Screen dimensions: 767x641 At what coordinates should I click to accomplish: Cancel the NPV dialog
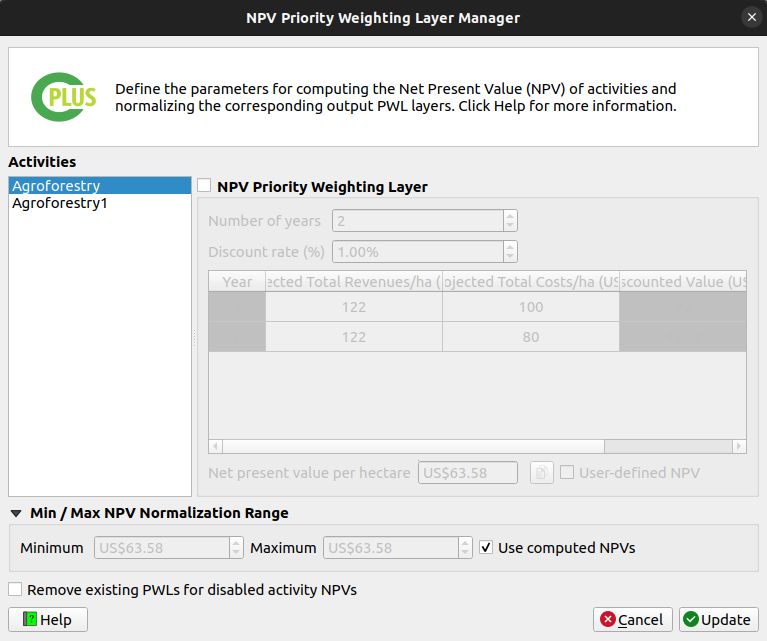(632, 619)
